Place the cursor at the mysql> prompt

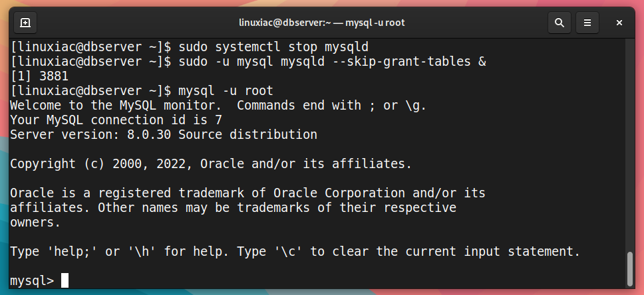click(x=65, y=280)
